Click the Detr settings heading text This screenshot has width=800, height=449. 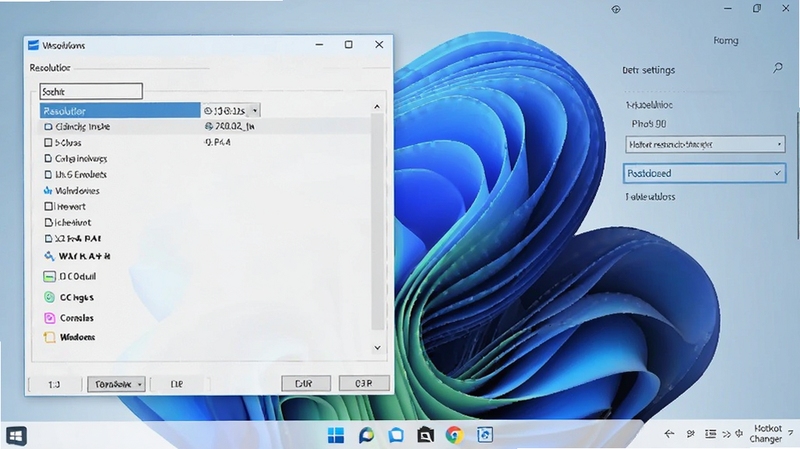click(x=648, y=70)
